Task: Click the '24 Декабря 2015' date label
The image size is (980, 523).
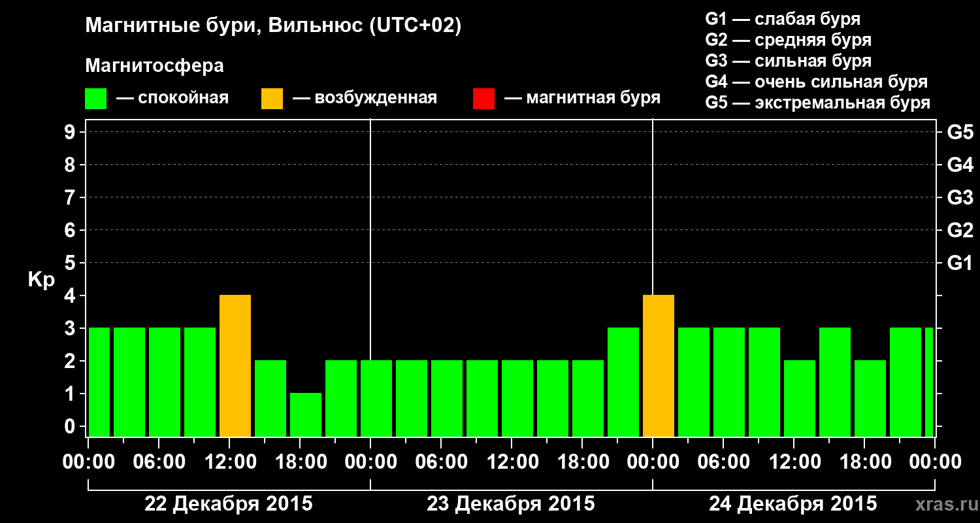Action: (x=793, y=504)
